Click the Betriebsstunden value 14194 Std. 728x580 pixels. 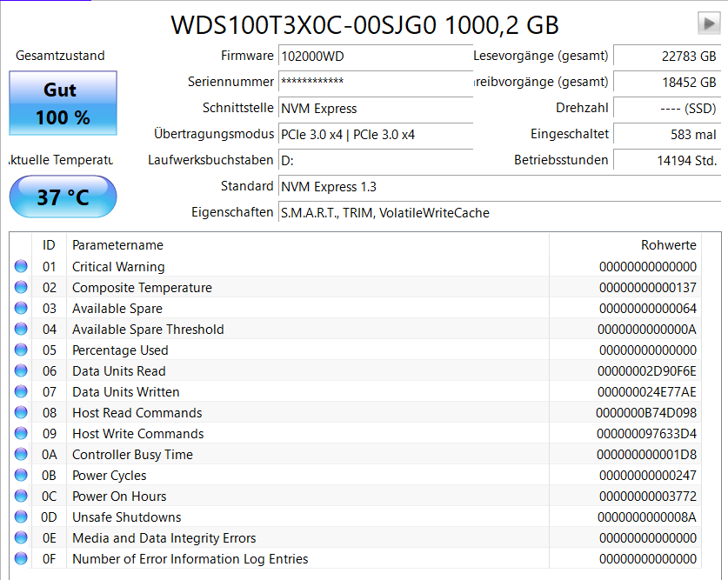[x=667, y=161]
